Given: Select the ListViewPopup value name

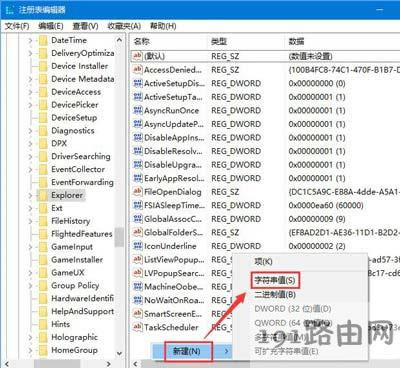Looking at the screenshot, I should coord(174,260).
